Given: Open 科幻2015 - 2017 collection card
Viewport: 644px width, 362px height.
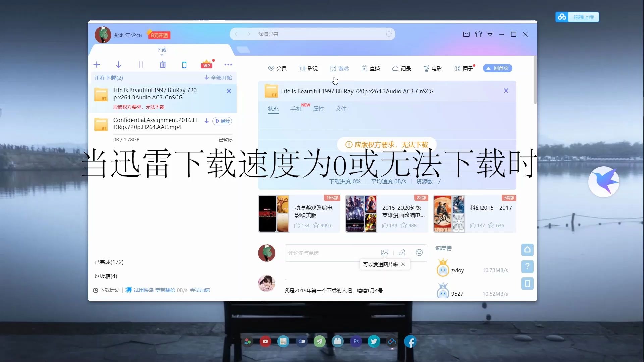Looking at the screenshot, I should coord(475,214).
